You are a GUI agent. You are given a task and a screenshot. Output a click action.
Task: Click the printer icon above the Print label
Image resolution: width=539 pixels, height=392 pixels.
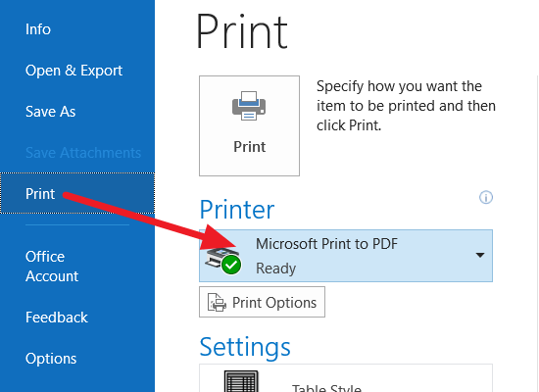[249, 106]
